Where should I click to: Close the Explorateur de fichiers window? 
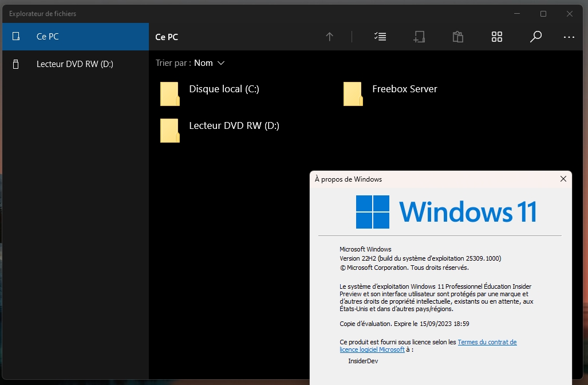pos(570,13)
